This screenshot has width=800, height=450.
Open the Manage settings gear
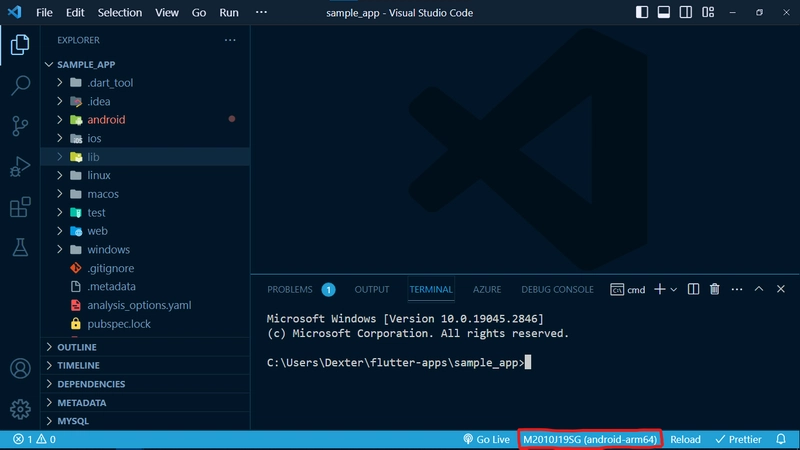click(20, 408)
